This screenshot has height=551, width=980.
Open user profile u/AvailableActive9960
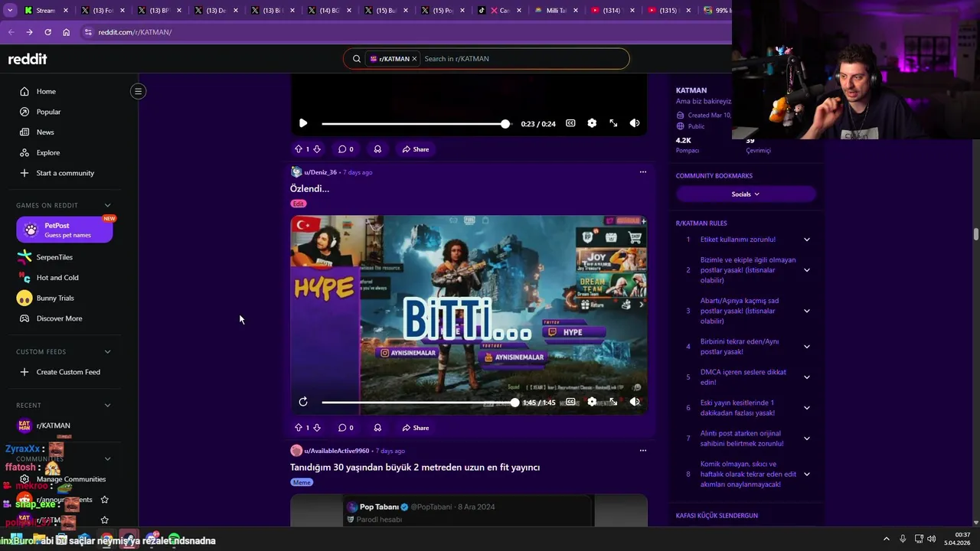[x=336, y=451]
